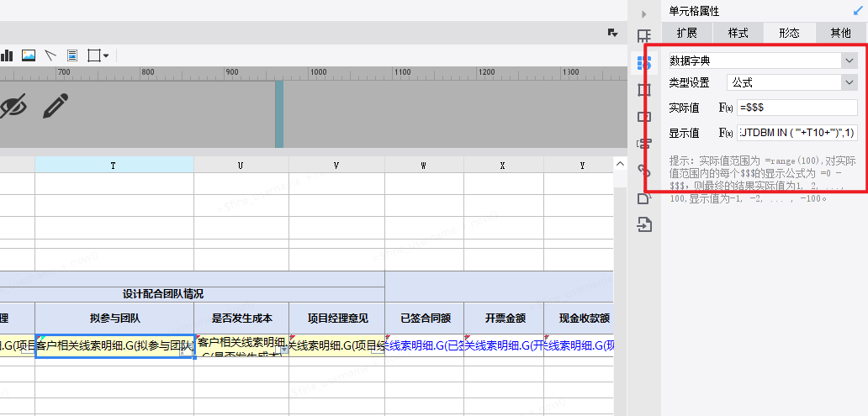The height and width of the screenshot is (416, 868).
Task: Click the collapse arrow on properties panel header
Action: (857, 11)
